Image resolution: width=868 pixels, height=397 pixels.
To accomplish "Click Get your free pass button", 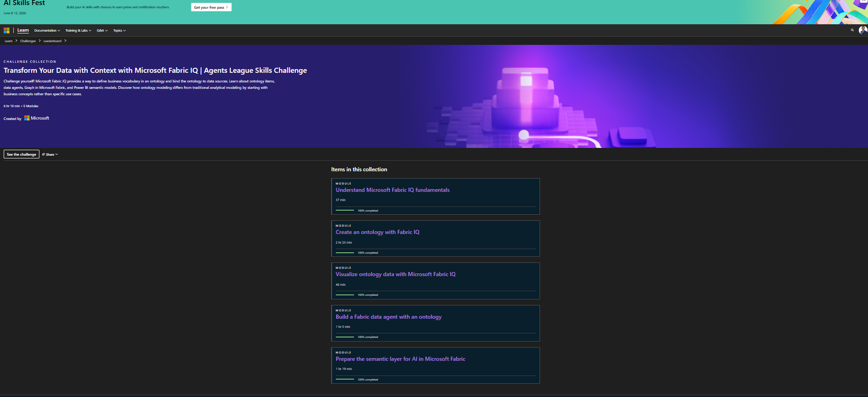I will pos(211,7).
